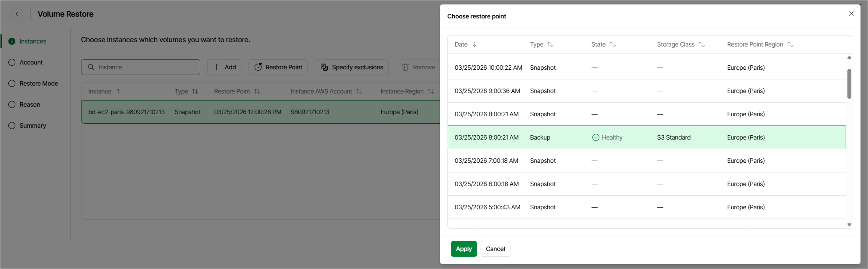This screenshot has width=868, height=269.
Task: Go to the Summary step
Action: pyautogui.click(x=32, y=126)
